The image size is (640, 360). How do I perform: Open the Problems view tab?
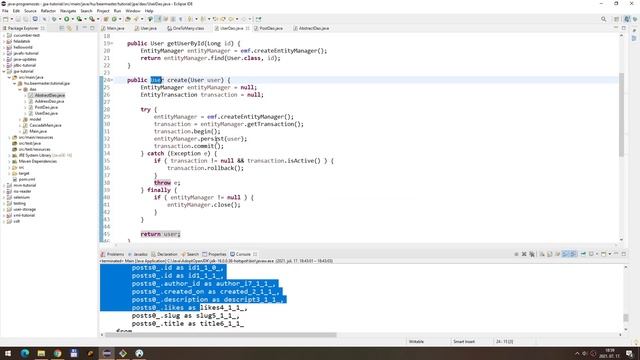coord(112,254)
